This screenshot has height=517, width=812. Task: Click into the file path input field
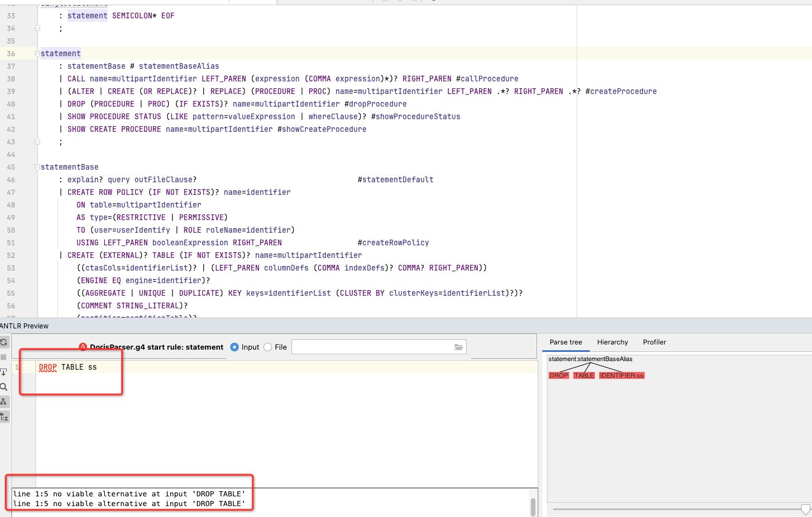[x=372, y=347]
